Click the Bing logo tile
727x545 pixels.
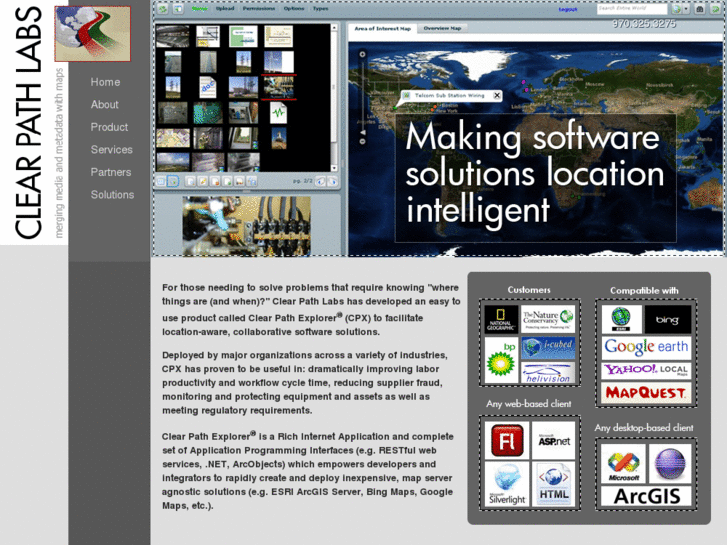pos(667,320)
